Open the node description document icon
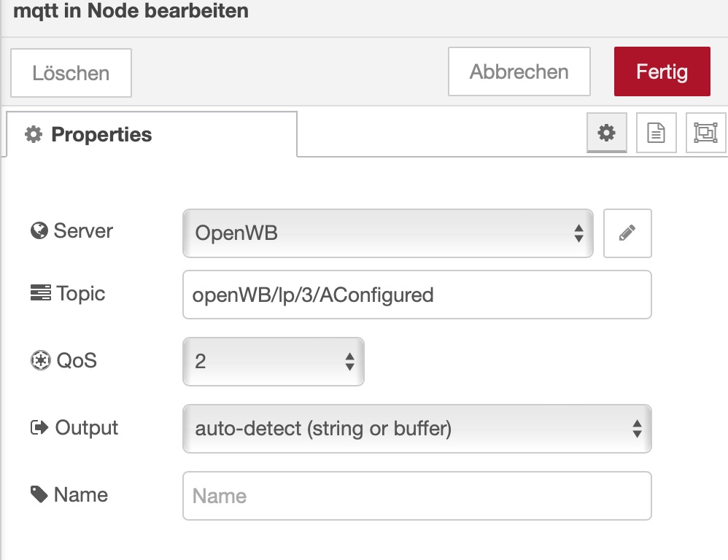The image size is (728, 560). coord(657,133)
